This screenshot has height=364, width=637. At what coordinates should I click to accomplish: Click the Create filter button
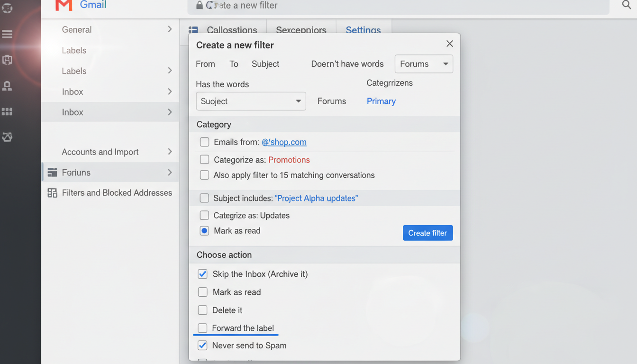pyautogui.click(x=428, y=233)
